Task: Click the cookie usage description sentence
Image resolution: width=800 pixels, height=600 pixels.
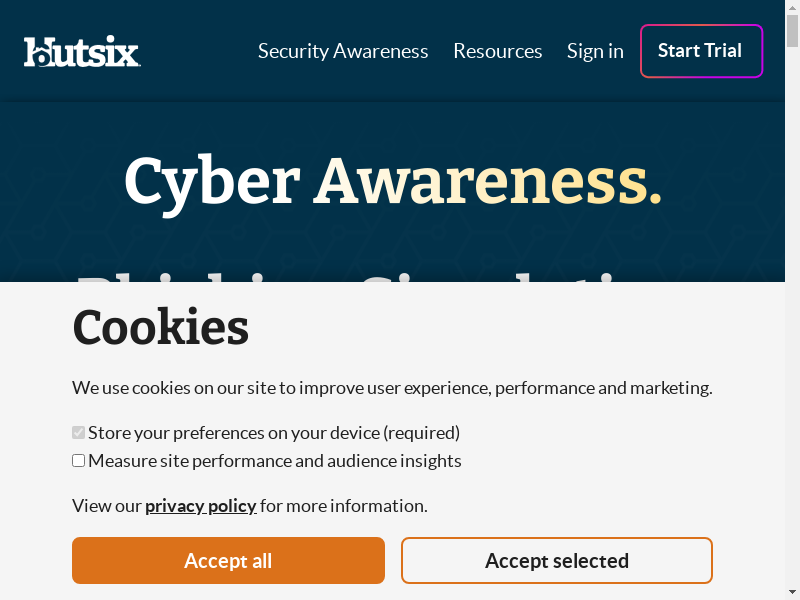Action: point(392,388)
